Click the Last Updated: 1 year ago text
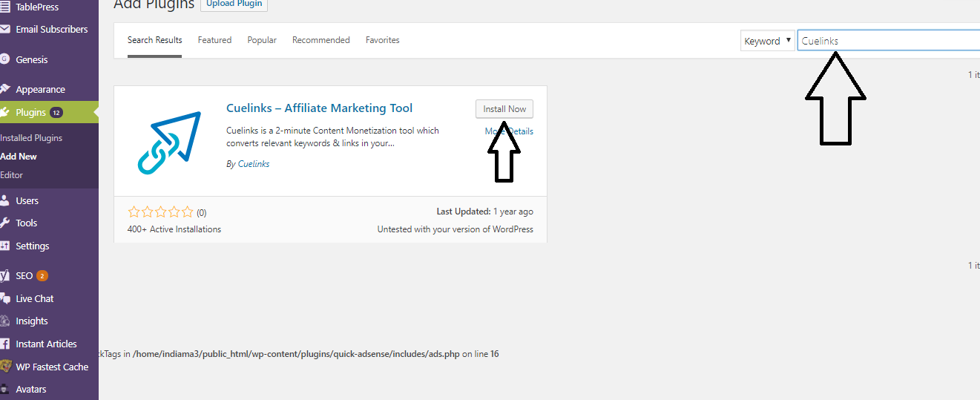980x400 pixels. click(484, 212)
